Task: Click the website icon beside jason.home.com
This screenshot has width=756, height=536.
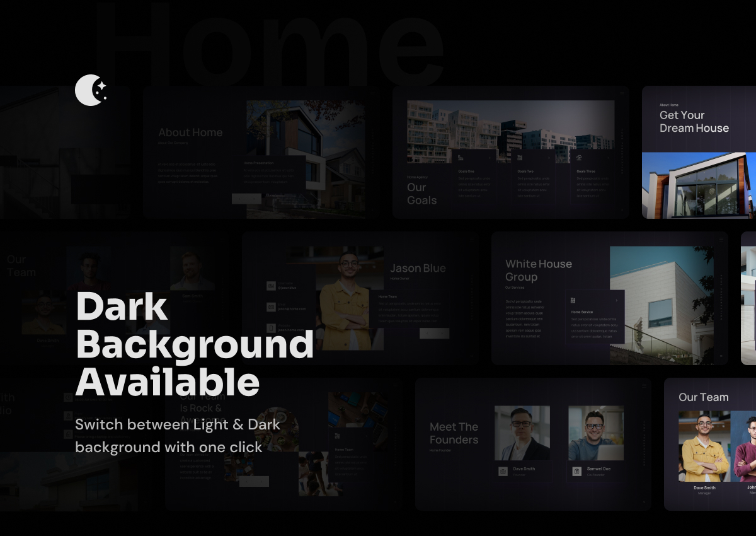Action: point(271,328)
